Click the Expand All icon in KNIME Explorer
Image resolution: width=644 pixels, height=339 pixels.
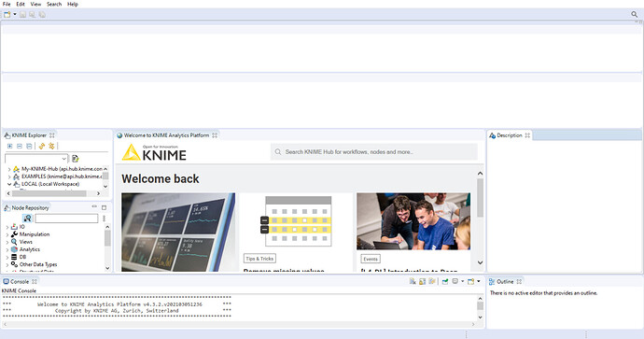click(x=10, y=146)
